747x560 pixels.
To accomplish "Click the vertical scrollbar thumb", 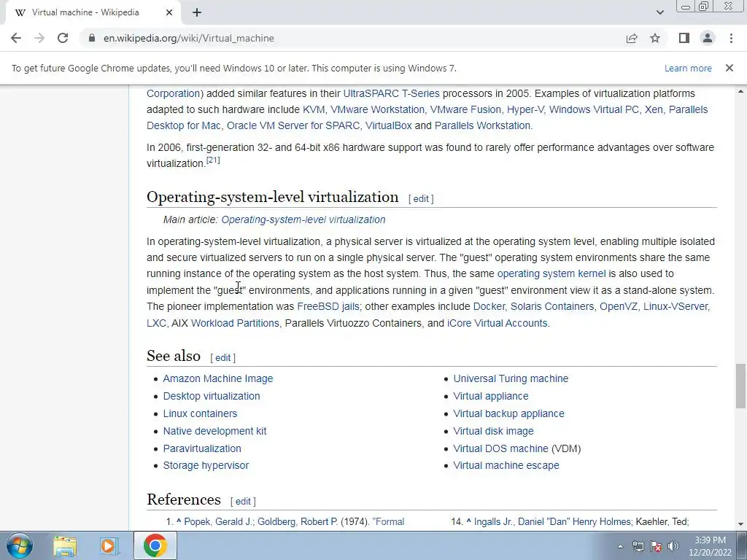I will (x=740, y=386).
